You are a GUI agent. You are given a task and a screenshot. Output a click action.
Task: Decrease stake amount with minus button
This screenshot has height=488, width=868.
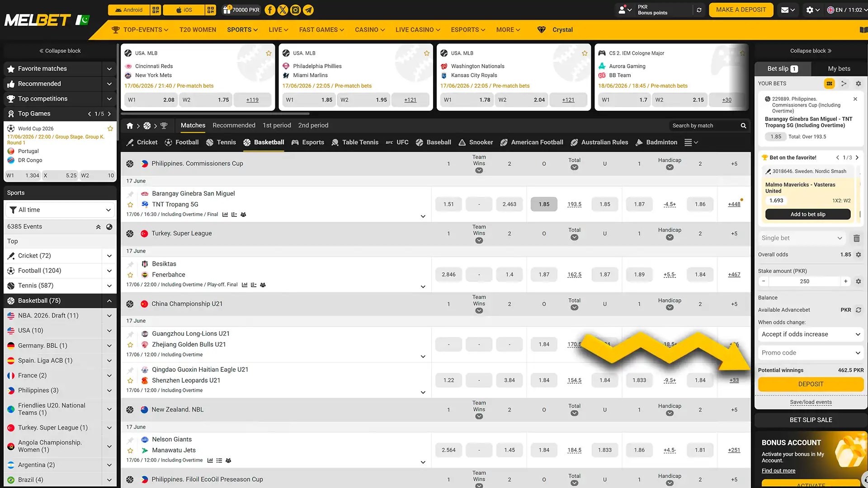tap(764, 281)
